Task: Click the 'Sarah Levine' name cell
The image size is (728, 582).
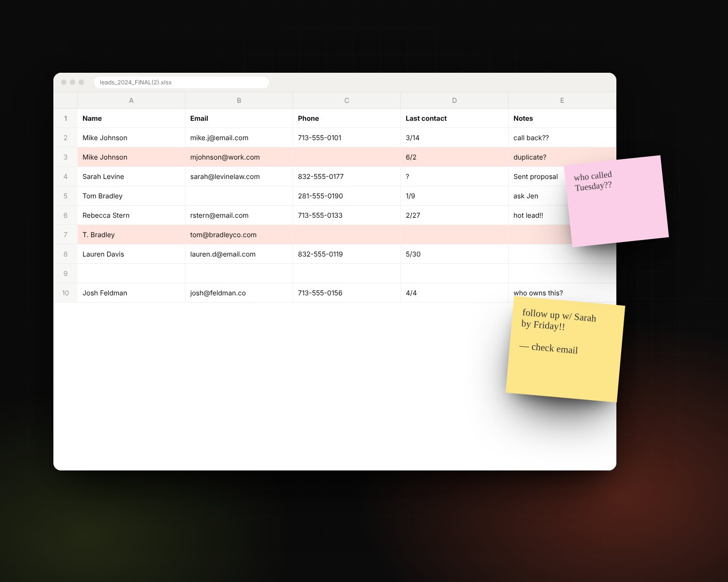Action: pos(131,177)
